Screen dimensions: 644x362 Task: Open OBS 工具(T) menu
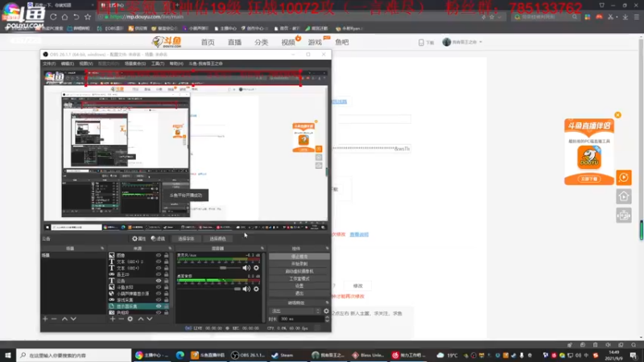point(158,64)
